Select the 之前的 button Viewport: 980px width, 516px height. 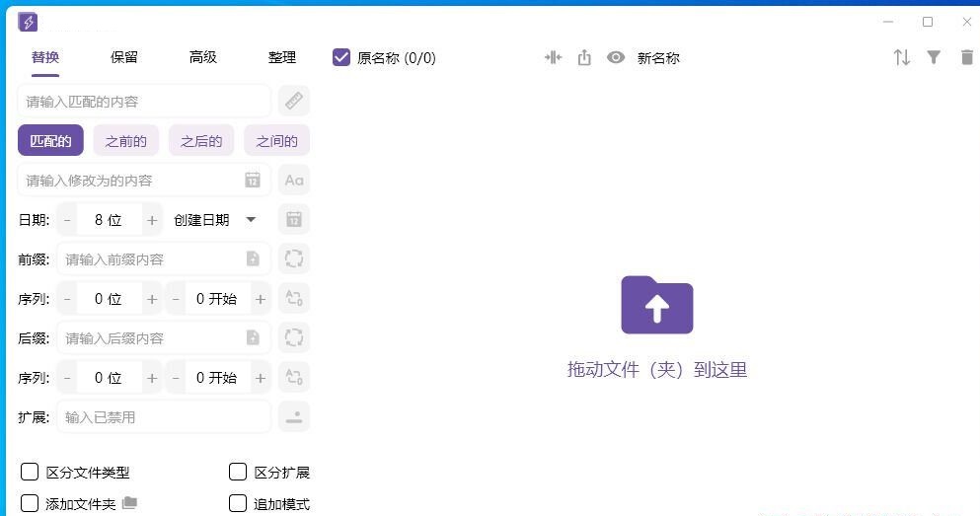point(126,141)
